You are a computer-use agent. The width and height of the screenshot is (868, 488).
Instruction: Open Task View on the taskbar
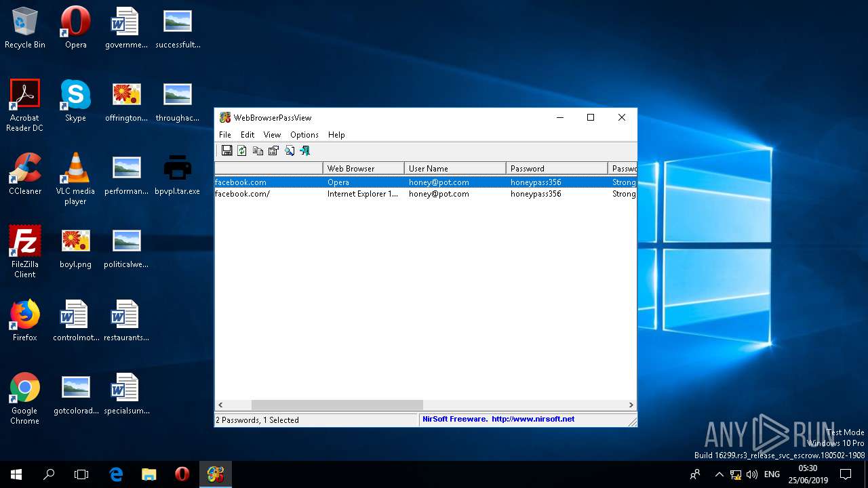pos(81,474)
